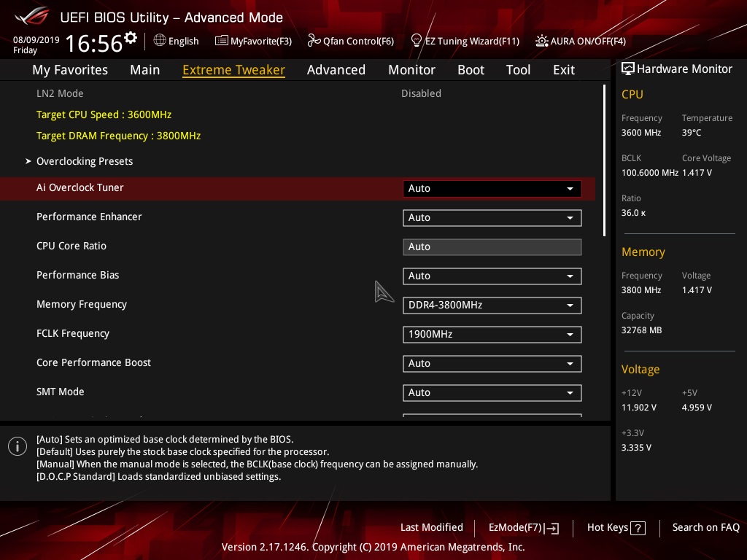
Task: Select the CPU Core Ratio label
Action: click(x=71, y=246)
